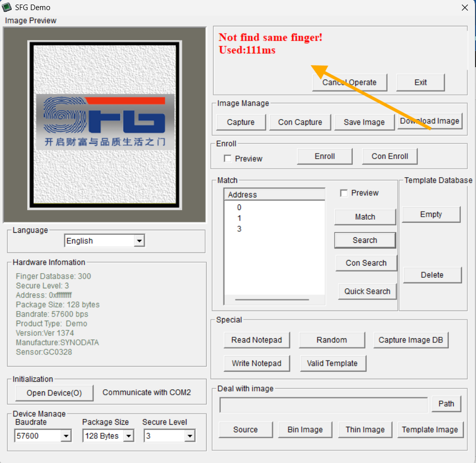Screen dimensions: 476x463
Task: Close the SFG Demo window
Action: (464, 8)
